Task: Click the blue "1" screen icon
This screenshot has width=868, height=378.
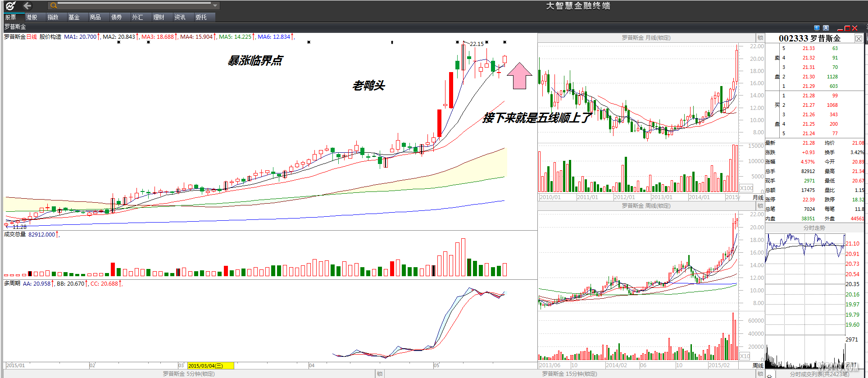Action: click(817, 28)
